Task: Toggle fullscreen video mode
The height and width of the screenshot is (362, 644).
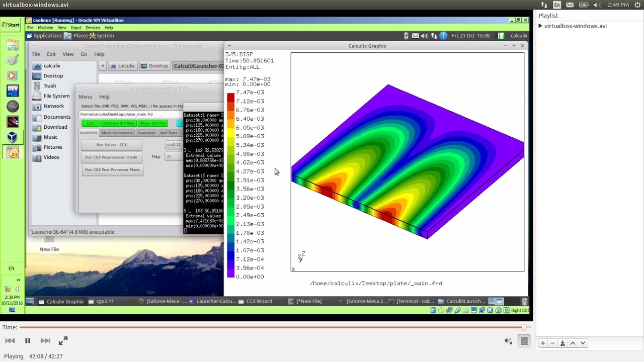Action: [x=63, y=341]
